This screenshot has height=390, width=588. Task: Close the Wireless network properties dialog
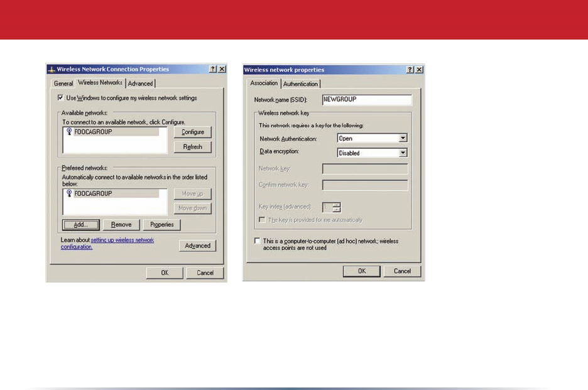(x=419, y=70)
